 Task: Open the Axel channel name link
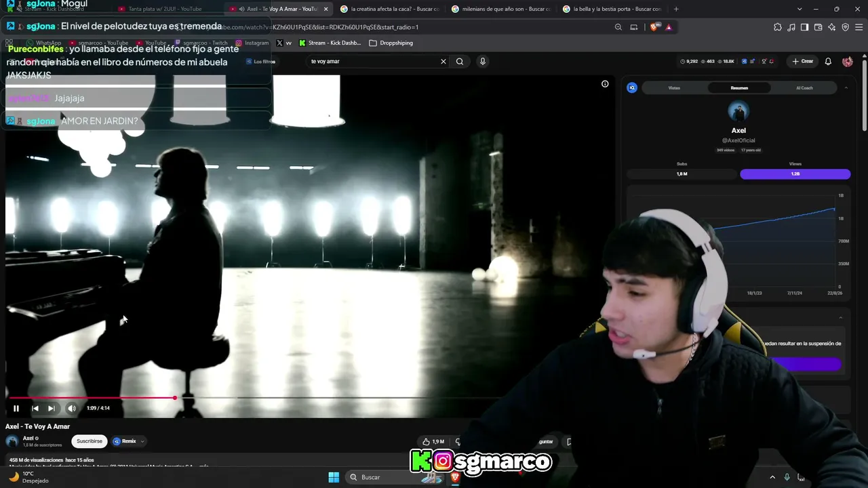pyautogui.click(x=28, y=439)
